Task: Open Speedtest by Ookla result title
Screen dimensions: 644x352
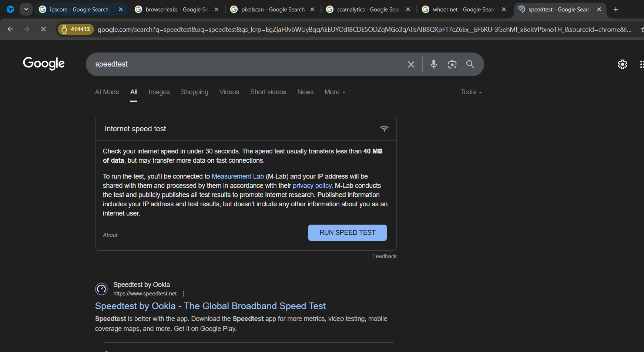Action: click(x=210, y=306)
